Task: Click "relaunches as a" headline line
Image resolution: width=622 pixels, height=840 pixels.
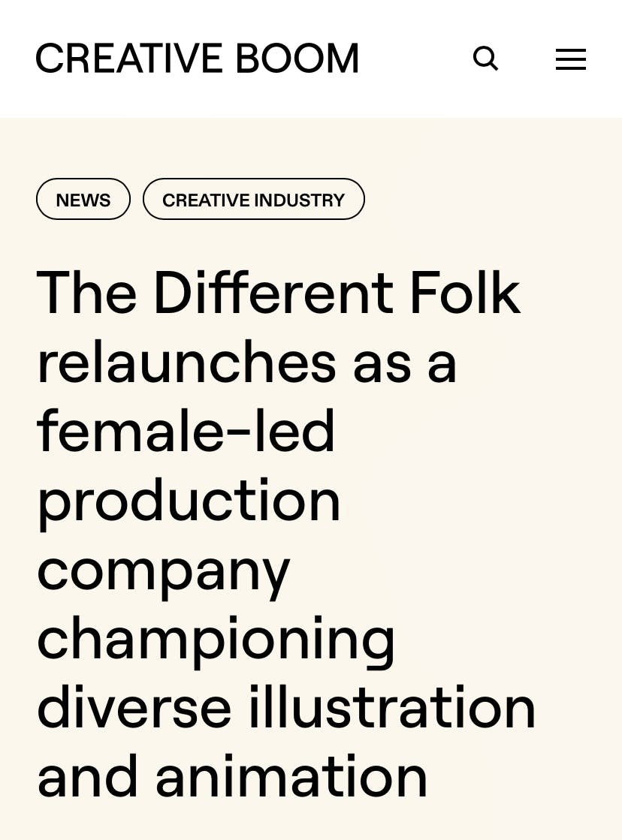Action: point(246,362)
